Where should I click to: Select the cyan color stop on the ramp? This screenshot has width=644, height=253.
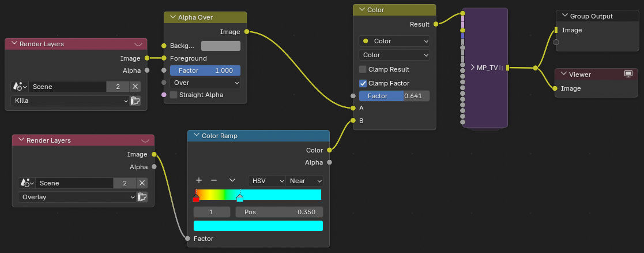[x=240, y=198]
